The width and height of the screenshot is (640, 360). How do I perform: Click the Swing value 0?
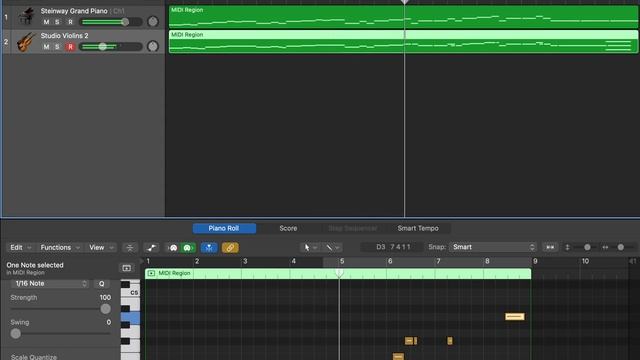(109, 322)
